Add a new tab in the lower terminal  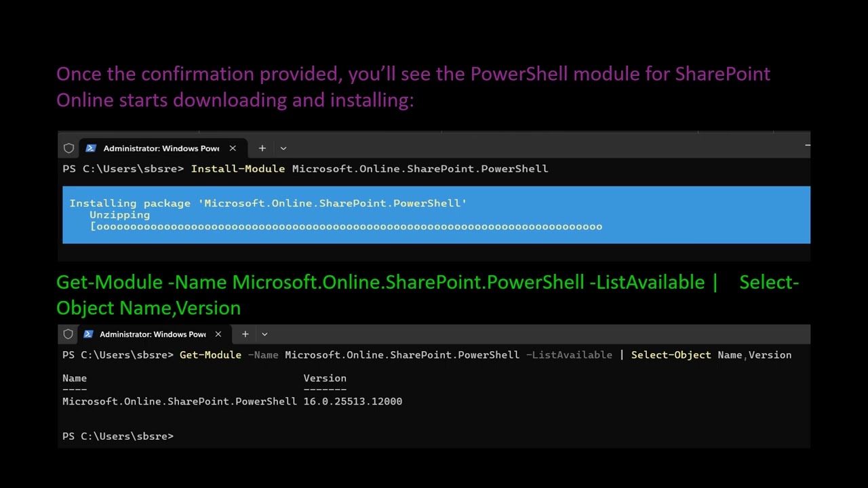click(x=245, y=334)
